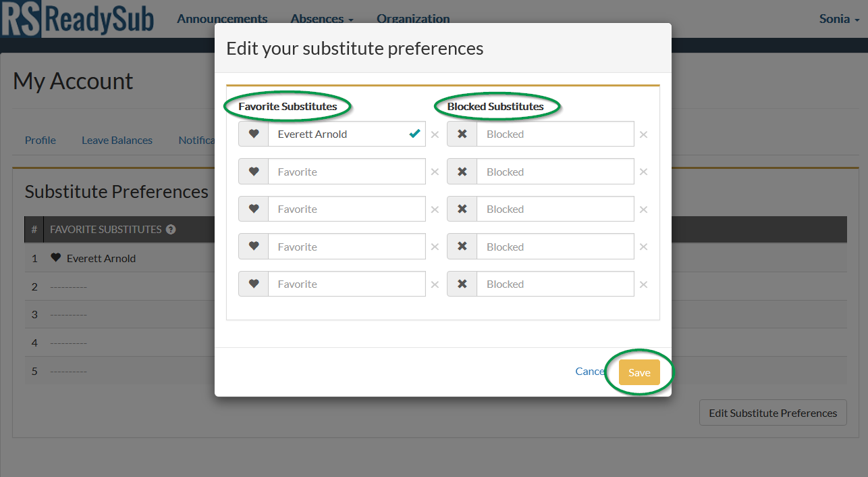
Task: Click the ReadySub logo
Action: (x=78, y=19)
